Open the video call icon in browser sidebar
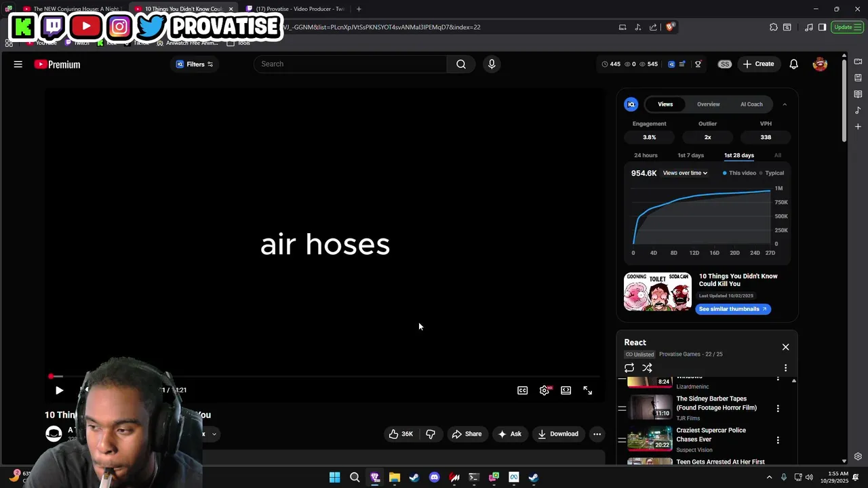 click(x=858, y=62)
